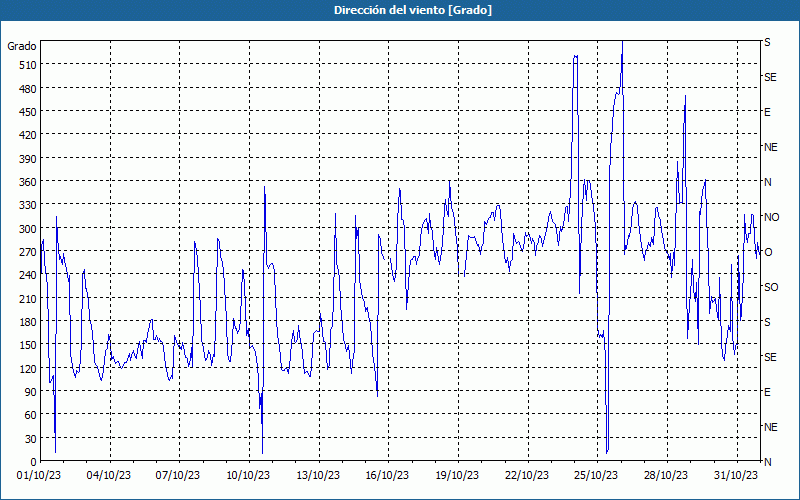Select the 360 degree axis label
800x500 pixels.
point(28,182)
